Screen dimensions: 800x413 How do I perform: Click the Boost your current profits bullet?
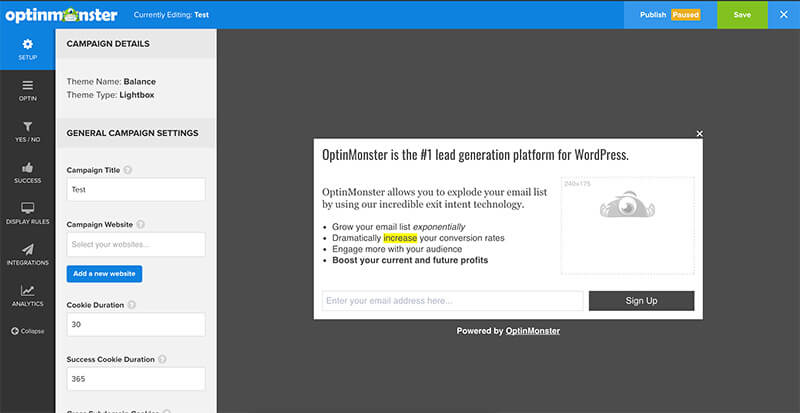point(410,260)
